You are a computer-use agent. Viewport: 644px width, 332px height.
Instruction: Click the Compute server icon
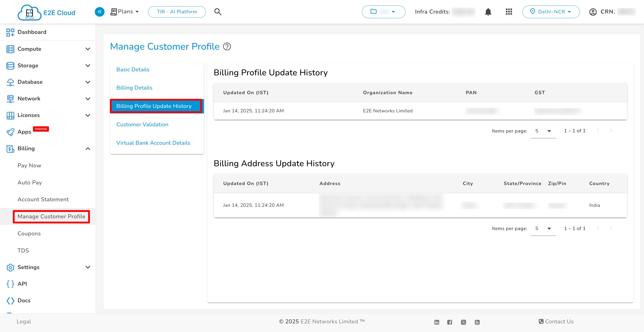coord(10,49)
